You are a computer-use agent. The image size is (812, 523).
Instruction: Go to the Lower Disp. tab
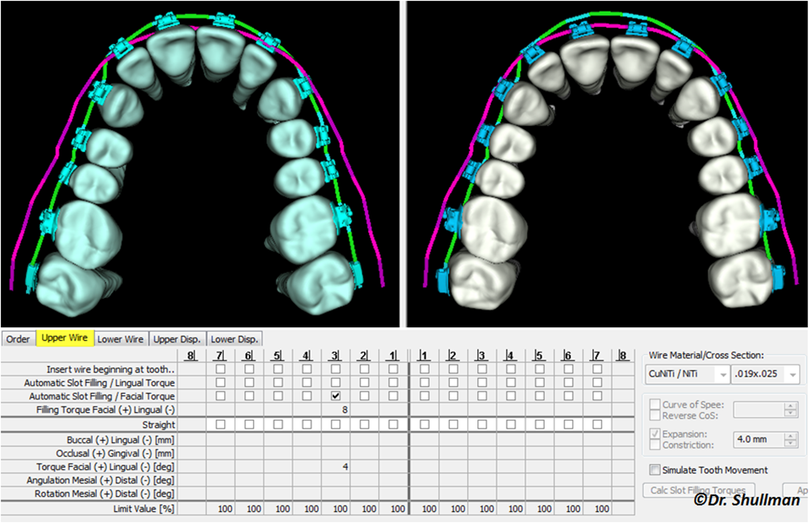234,339
